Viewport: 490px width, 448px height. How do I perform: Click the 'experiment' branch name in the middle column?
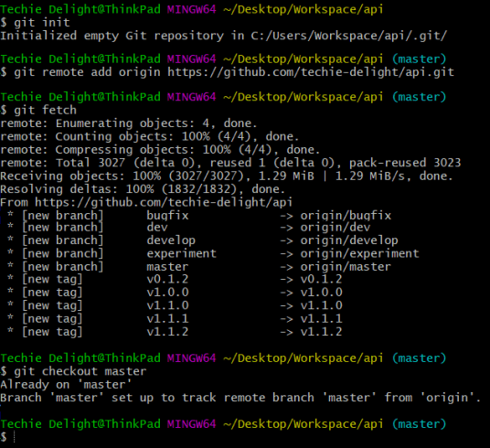(182, 253)
